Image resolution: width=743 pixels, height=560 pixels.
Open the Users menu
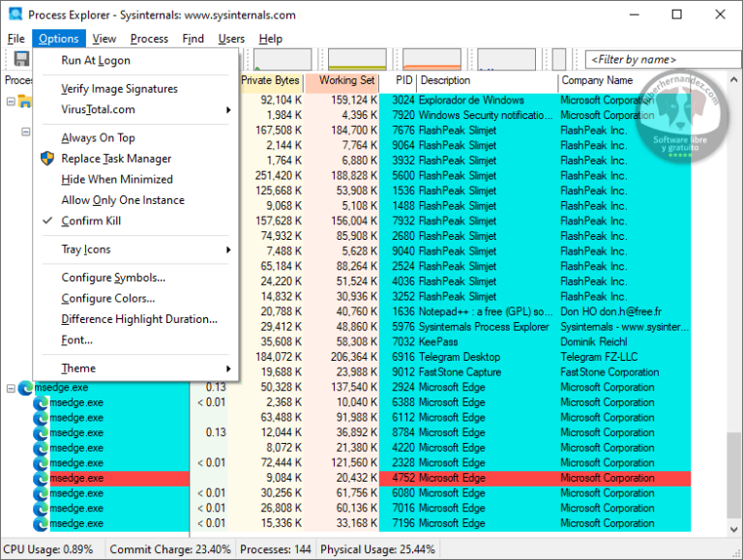(x=231, y=39)
